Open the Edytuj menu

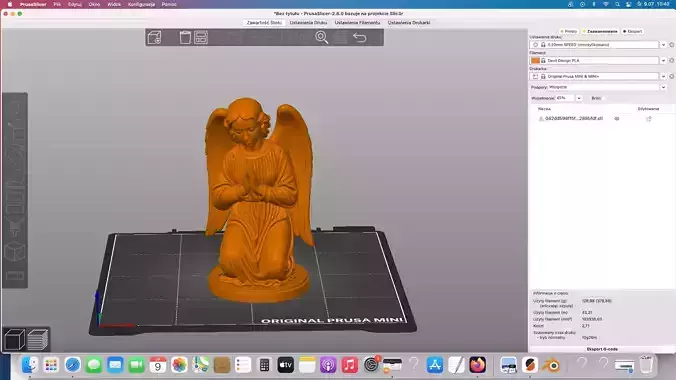pos(75,4)
